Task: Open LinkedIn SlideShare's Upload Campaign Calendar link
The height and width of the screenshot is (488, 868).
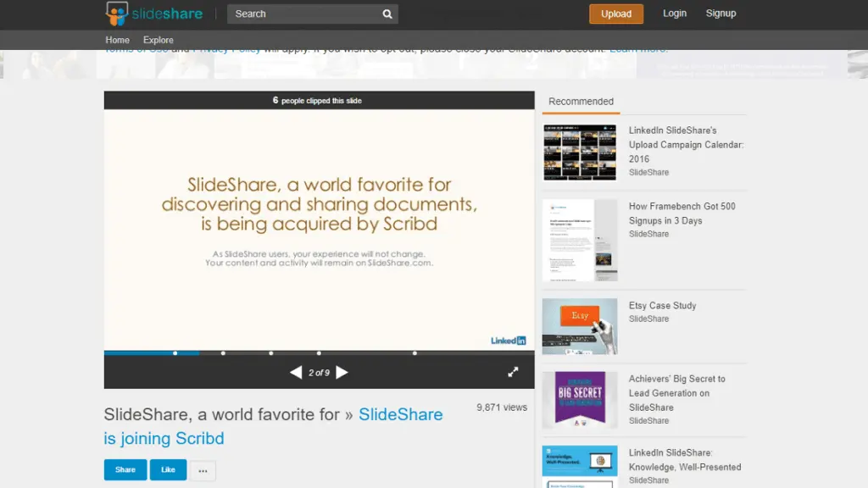Action: [687, 144]
